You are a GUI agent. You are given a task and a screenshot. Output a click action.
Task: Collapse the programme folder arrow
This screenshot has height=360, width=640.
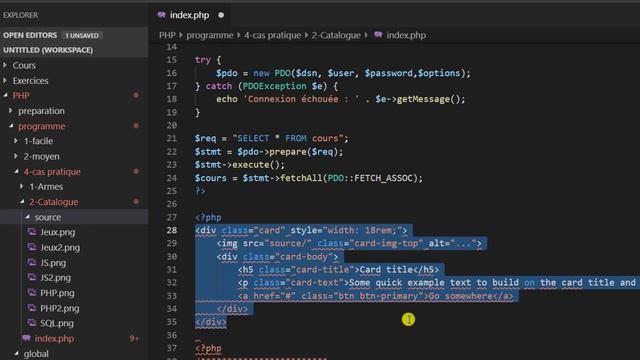coord(11,126)
